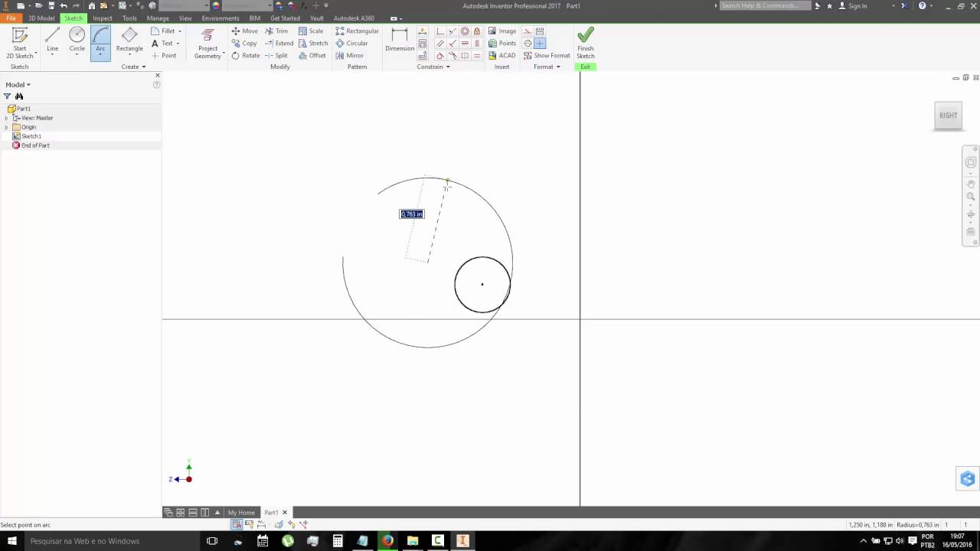Screen dimensions: 980x551
Task: Click the Windows Start button
Action: (x=11, y=540)
